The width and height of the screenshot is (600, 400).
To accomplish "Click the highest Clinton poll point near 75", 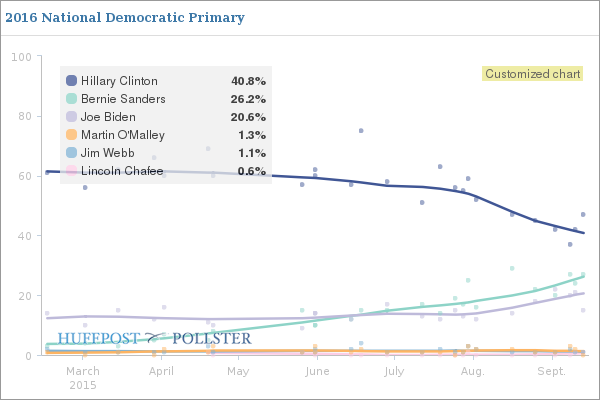I will 361,131.
